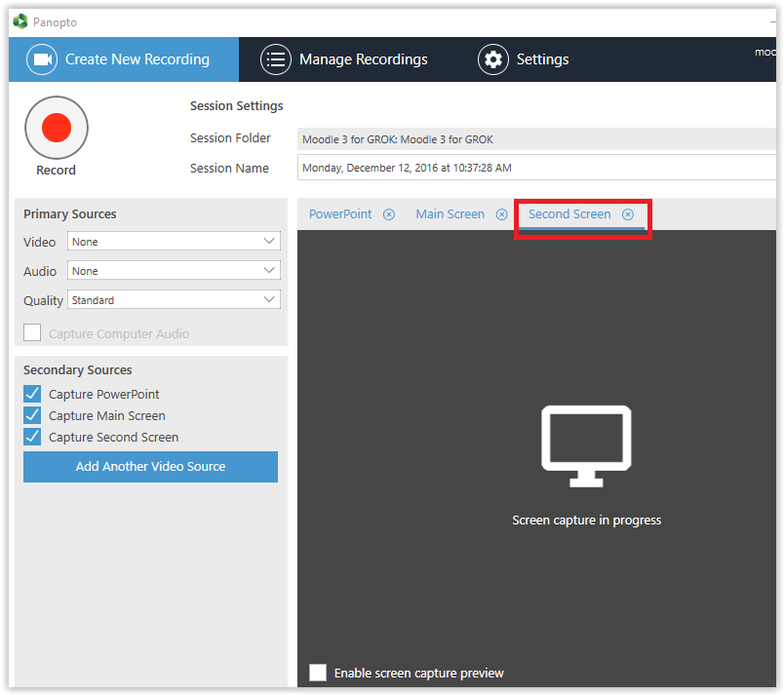
Task: Open the Audio source dropdown
Action: pos(174,271)
